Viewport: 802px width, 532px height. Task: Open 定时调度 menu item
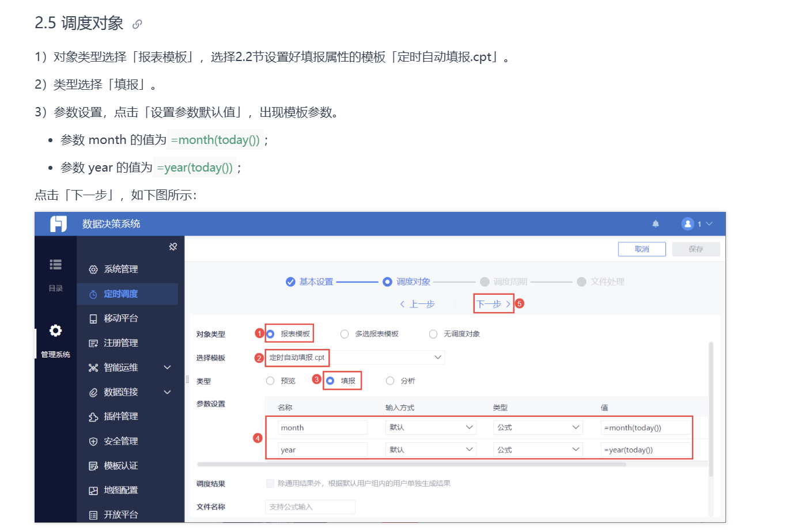pyautogui.click(x=120, y=294)
